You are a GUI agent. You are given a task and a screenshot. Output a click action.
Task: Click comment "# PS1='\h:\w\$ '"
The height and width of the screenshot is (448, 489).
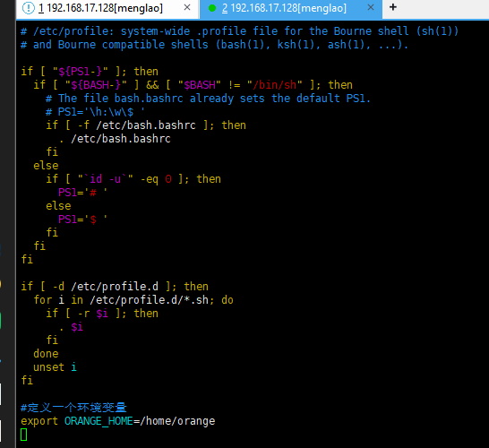click(x=95, y=112)
